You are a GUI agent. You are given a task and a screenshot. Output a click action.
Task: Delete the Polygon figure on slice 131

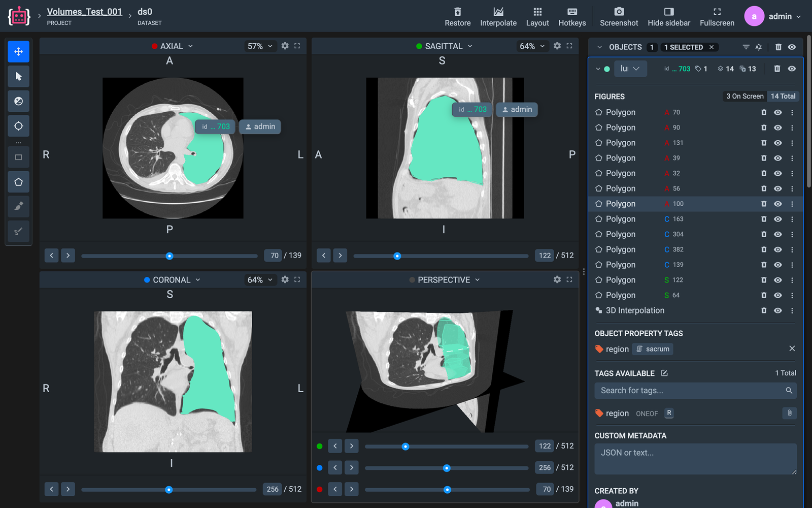[x=764, y=143]
